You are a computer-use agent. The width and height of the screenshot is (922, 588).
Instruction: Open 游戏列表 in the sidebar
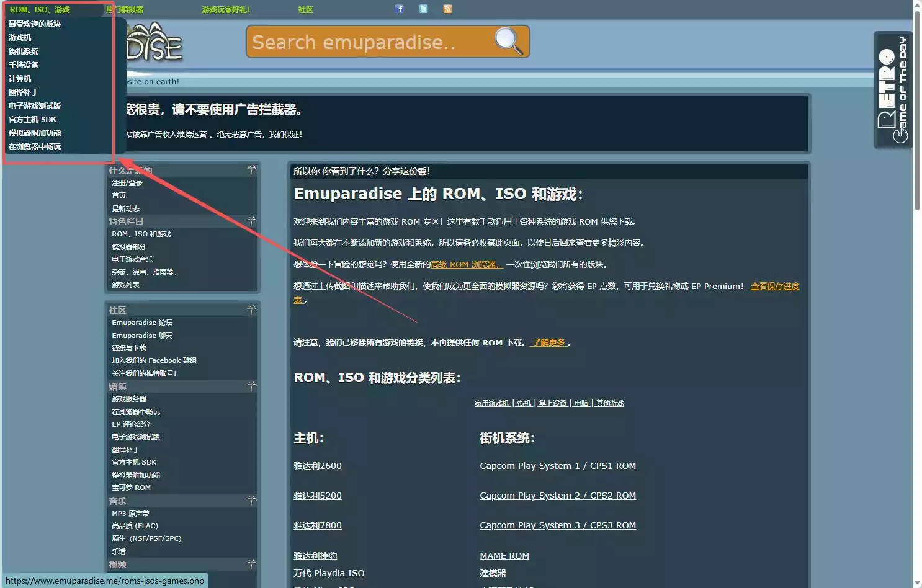coord(125,285)
